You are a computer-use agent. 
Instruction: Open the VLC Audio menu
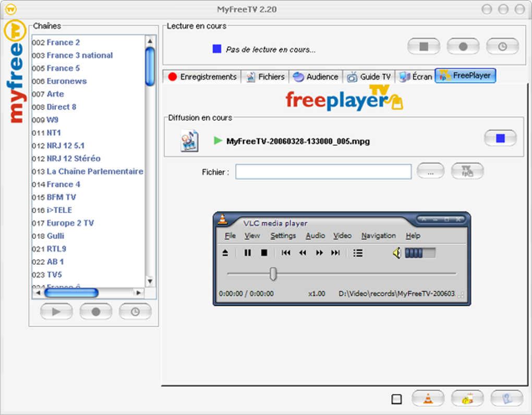tap(315, 235)
